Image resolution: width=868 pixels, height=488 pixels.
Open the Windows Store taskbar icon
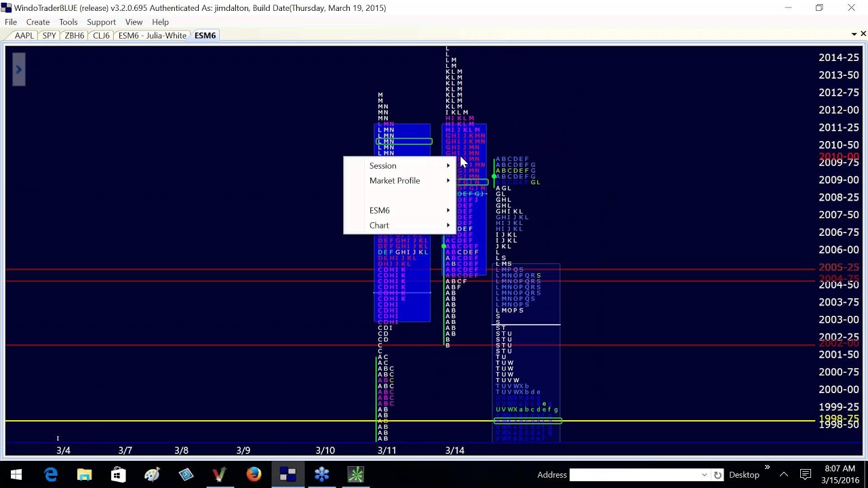(x=118, y=474)
